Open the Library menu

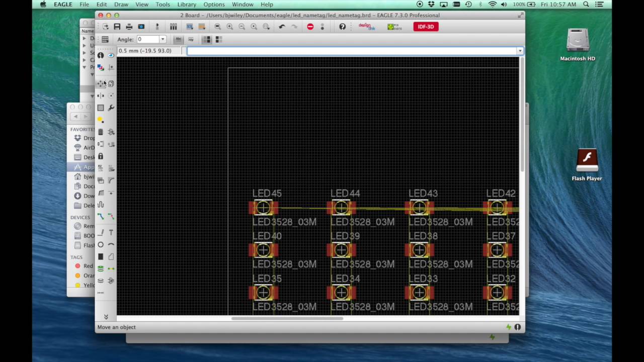(187, 5)
